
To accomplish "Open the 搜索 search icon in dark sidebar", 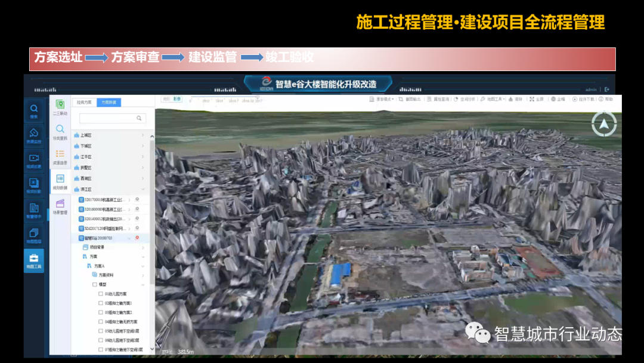I will click(33, 111).
